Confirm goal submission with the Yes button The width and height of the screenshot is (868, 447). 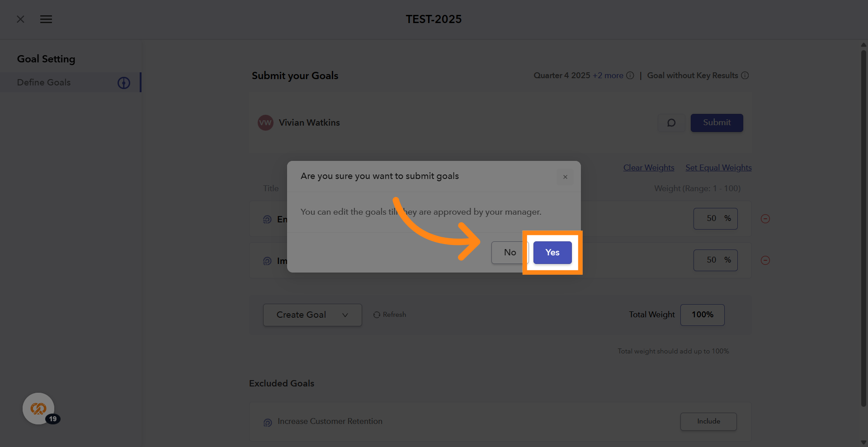552,253
